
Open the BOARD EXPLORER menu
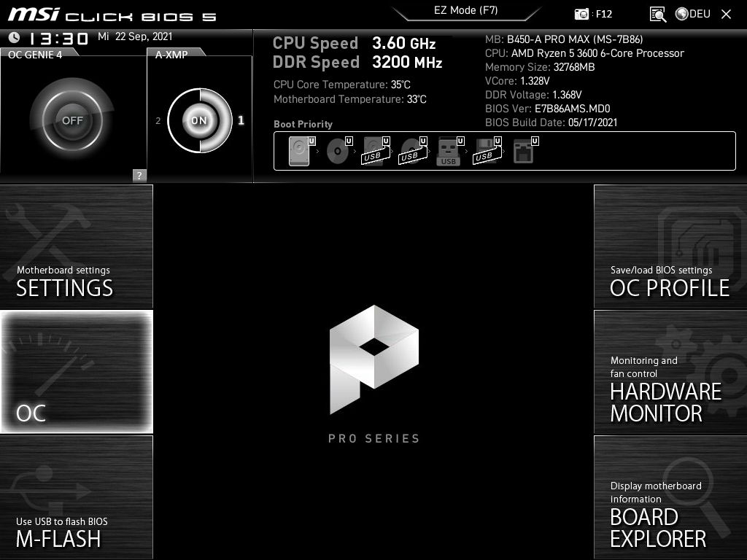click(670, 497)
